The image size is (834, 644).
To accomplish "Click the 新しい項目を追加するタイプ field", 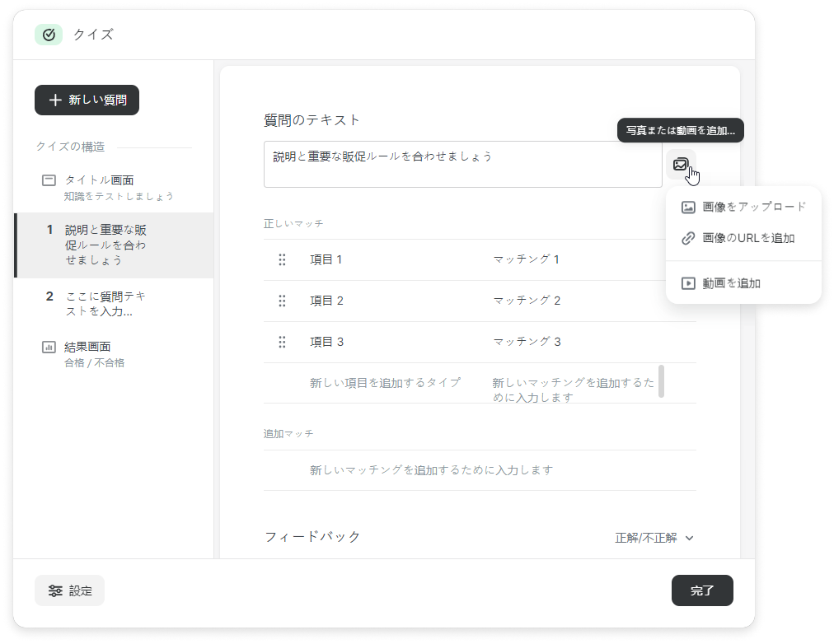I will click(385, 383).
